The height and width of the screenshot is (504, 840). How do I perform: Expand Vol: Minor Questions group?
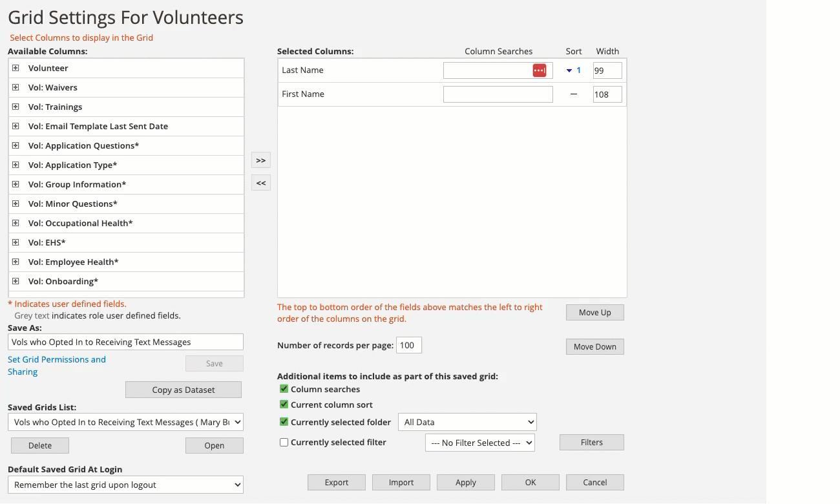point(16,204)
